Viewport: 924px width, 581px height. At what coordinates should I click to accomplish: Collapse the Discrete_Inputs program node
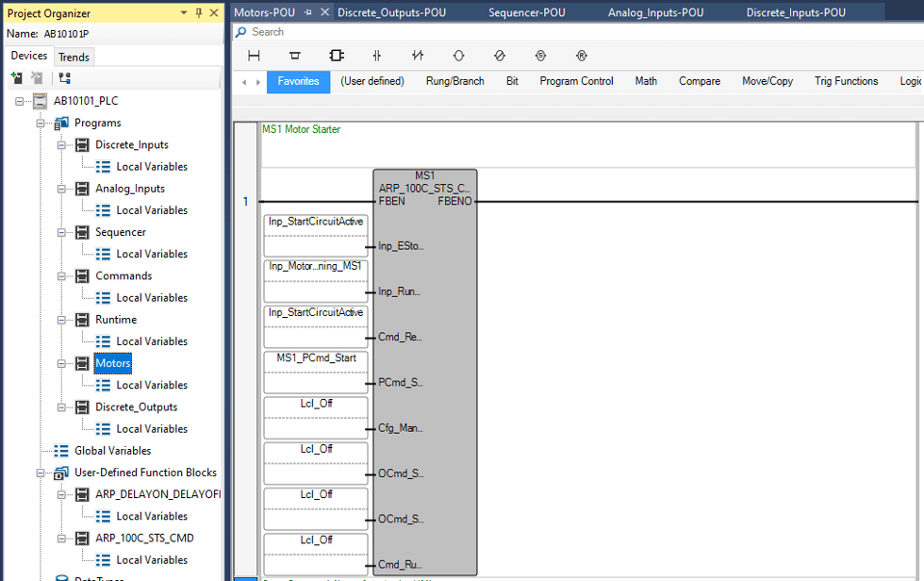pos(61,145)
